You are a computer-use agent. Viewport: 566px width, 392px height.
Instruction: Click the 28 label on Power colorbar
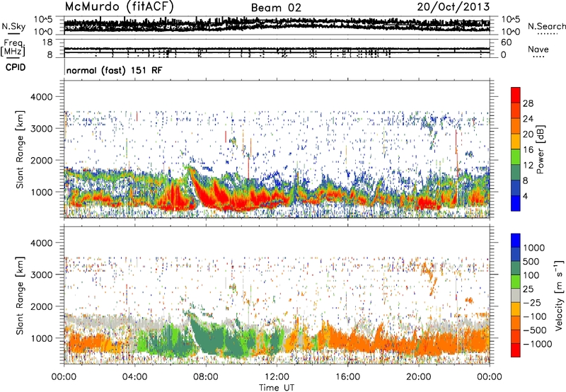528,103
